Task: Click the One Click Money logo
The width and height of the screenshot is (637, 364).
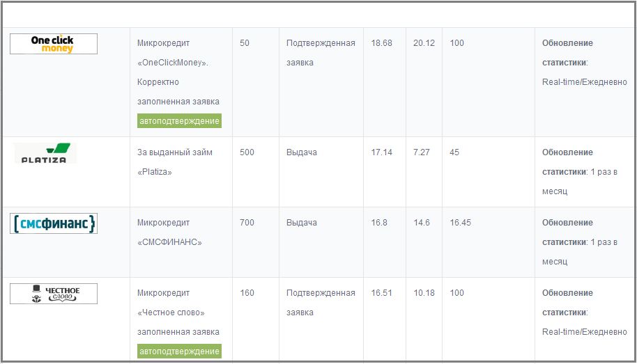Action: 54,44
